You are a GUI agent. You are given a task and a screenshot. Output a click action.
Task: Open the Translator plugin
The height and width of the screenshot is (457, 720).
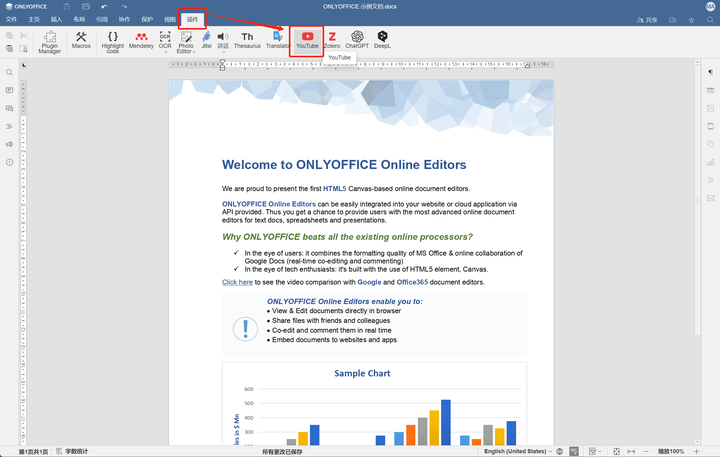point(277,40)
